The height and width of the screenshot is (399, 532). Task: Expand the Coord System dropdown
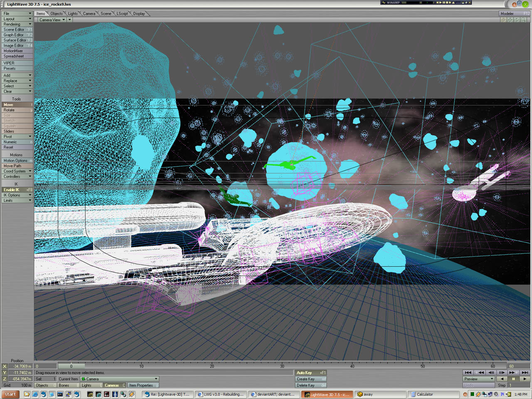click(x=17, y=171)
